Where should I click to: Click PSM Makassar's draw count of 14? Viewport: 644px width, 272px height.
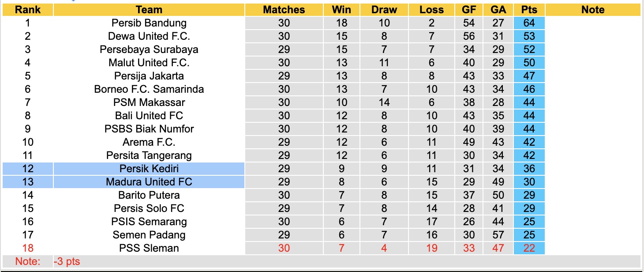[x=384, y=102]
